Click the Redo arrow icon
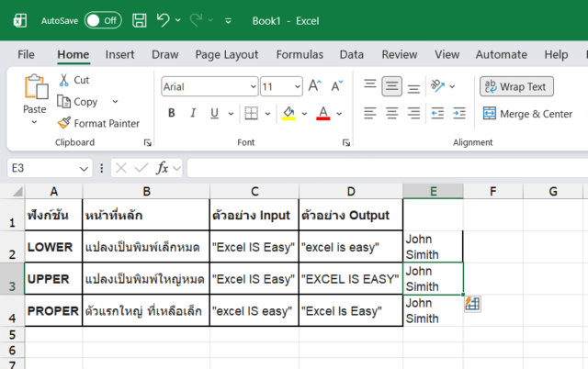588x369 pixels. coord(196,20)
